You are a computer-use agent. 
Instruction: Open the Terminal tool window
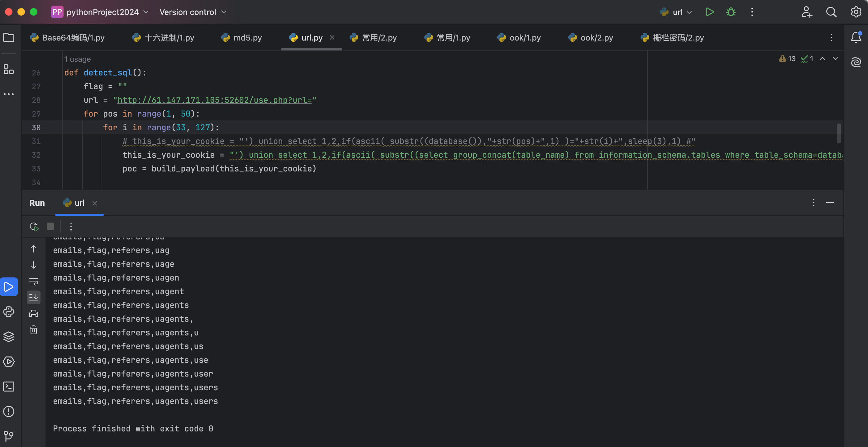pos(9,387)
